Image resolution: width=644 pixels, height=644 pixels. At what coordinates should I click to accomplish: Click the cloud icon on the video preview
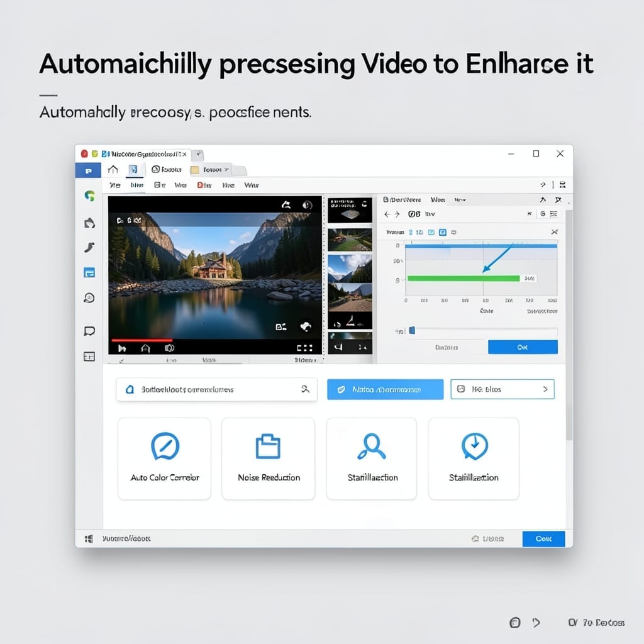click(306, 326)
